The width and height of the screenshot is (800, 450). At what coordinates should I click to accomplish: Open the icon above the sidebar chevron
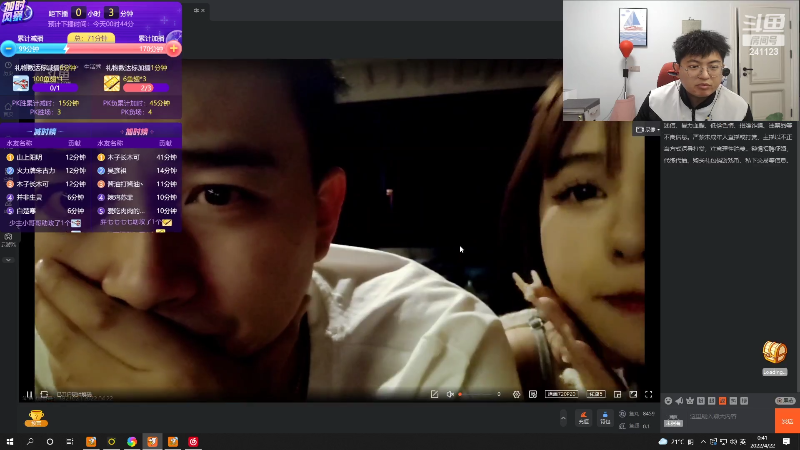[8, 239]
